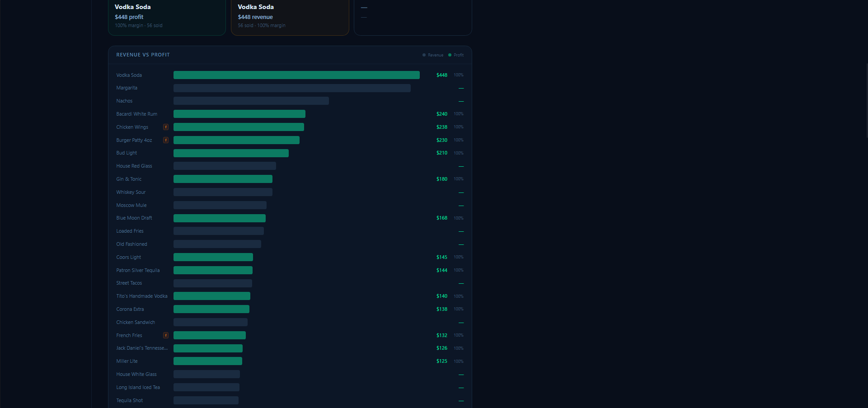Image resolution: width=868 pixels, height=408 pixels.
Task: Select Patron Silver Tequila label
Action: click(x=138, y=270)
